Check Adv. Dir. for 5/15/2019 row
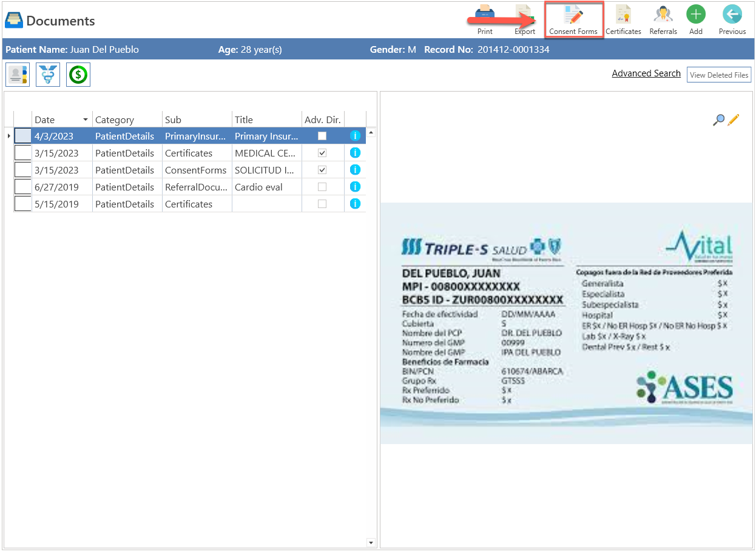The height and width of the screenshot is (552, 756). coord(322,204)
